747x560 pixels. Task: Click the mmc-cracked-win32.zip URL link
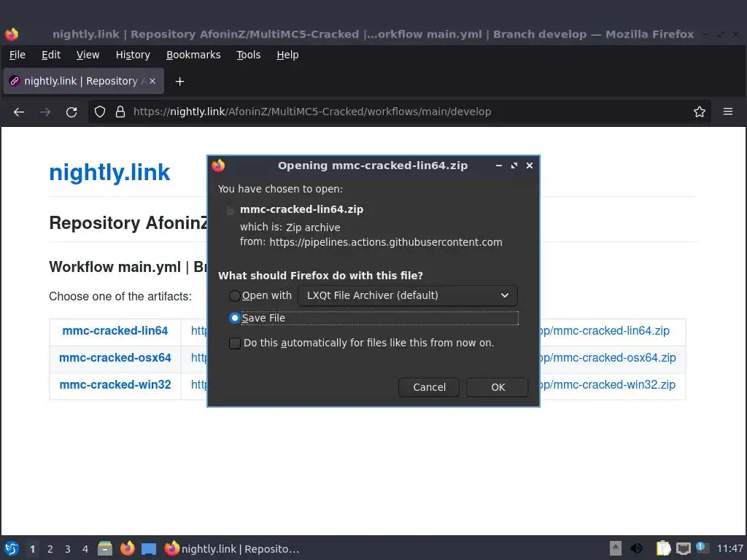tap(608, 385)
